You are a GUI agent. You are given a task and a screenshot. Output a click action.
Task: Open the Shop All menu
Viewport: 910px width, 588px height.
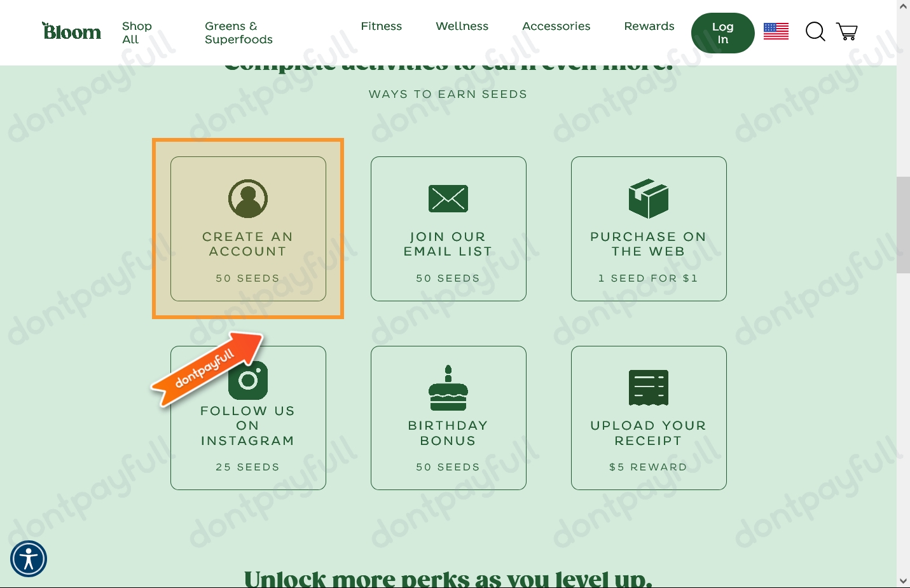point(137,32)
